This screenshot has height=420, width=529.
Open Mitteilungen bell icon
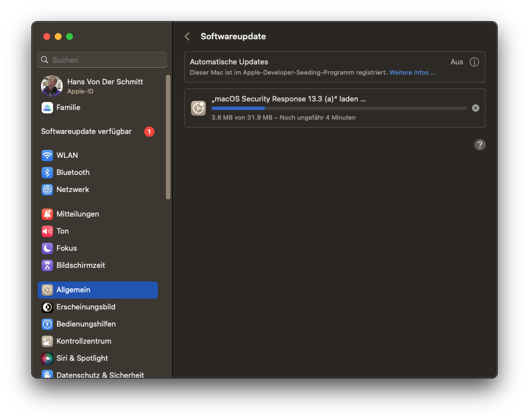47,214
